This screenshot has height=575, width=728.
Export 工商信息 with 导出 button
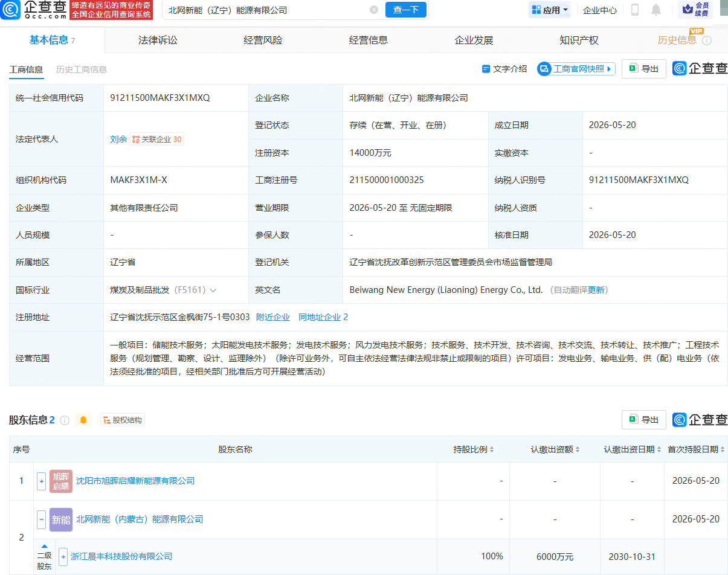(644, 69)
